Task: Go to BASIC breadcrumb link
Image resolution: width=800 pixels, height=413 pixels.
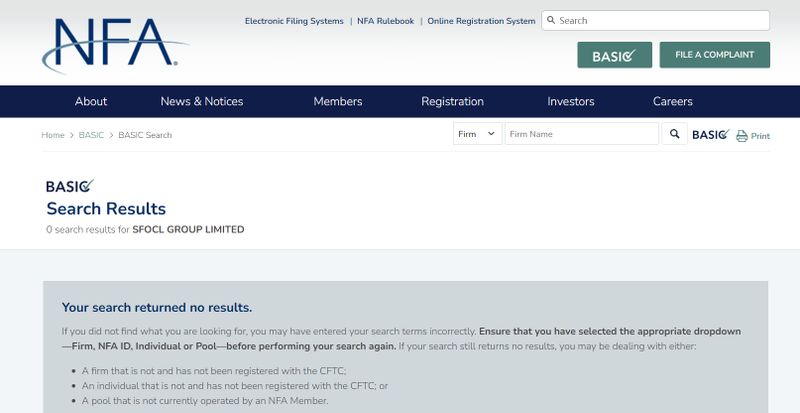Action: pyautogui.click(x=91, y=135)
